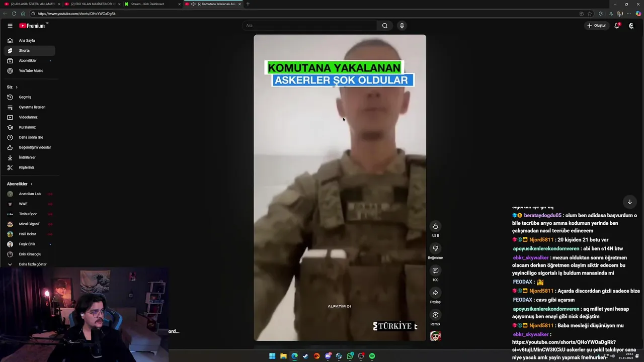This screenshot has width=644, height=362.
Task: Open Spotify from the taskbar
Action: pos(372,356)
